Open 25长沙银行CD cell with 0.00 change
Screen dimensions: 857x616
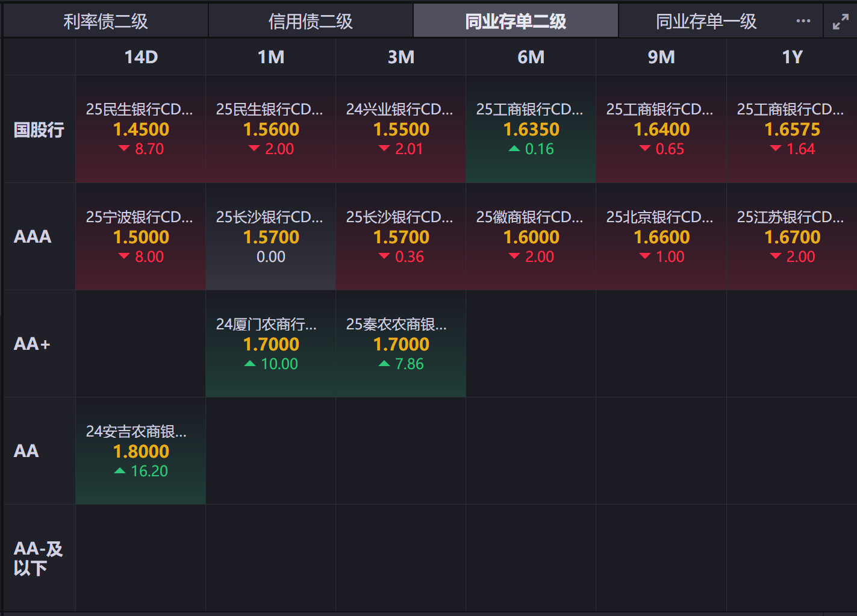[271, 237]
